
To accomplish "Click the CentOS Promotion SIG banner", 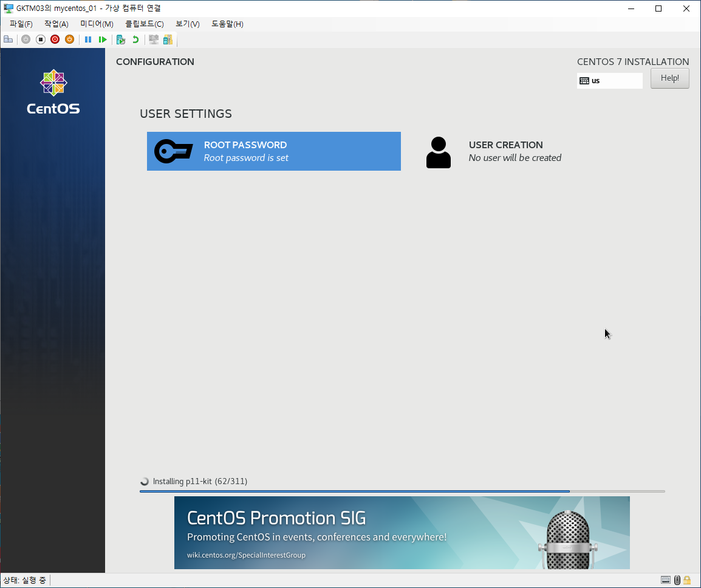I will [402, 533].
